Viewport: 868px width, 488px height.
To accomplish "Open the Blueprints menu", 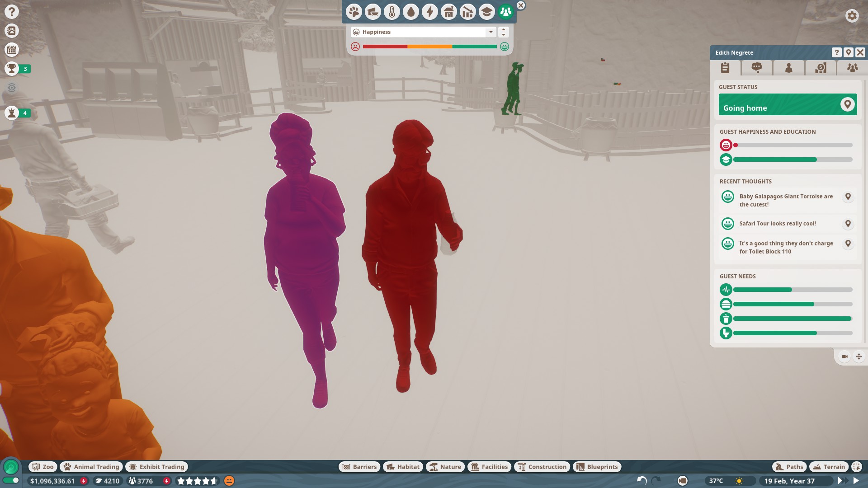I will [597, 467].
